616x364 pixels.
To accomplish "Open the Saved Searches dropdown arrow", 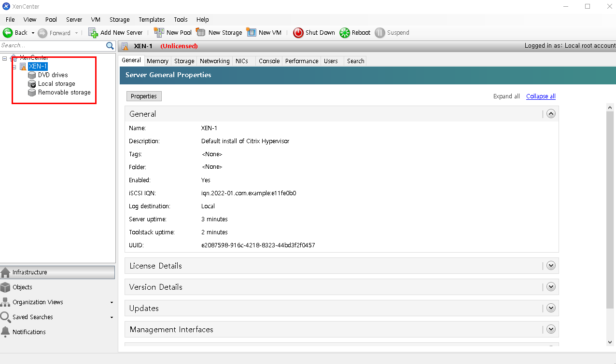I will (x=112, y=318).
